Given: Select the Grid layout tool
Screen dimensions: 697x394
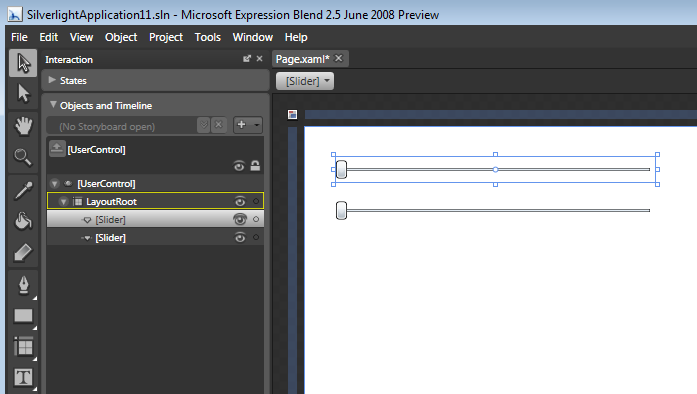Looking at the screenshot, I should tap(23, 347).
